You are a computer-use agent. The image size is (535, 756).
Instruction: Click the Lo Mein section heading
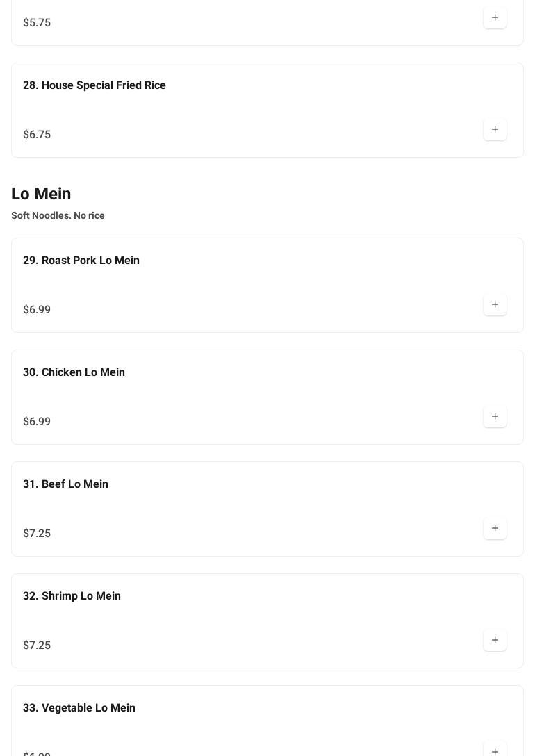pyautogui.click(x=41, y=194)
